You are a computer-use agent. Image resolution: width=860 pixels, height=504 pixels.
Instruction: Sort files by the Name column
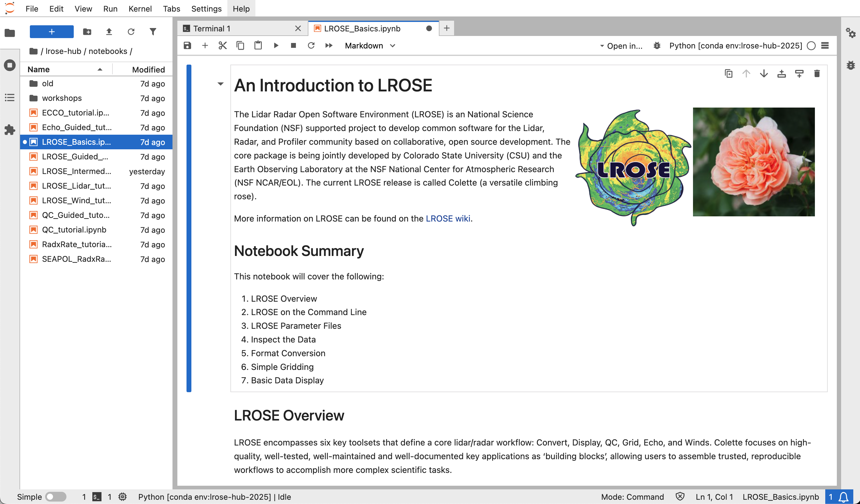click(66, 69)
